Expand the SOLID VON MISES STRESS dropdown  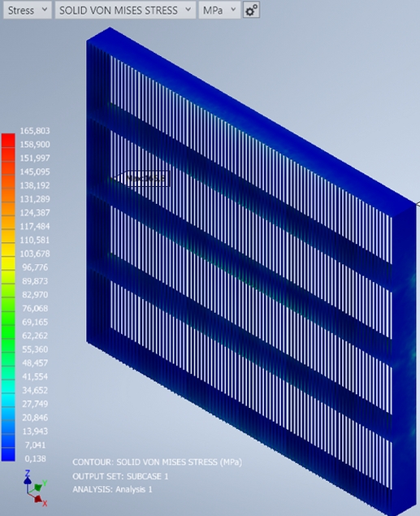(x=125, y=11)
